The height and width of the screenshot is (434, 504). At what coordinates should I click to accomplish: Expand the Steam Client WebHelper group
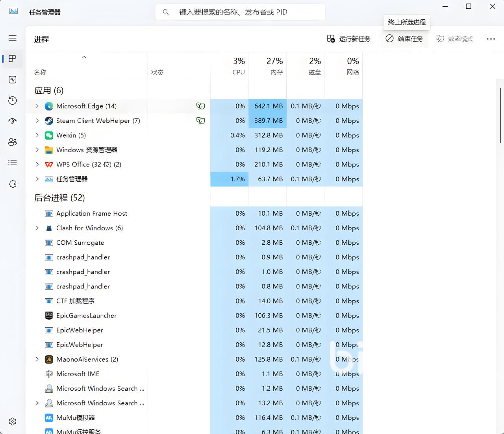tap(37, 121)
